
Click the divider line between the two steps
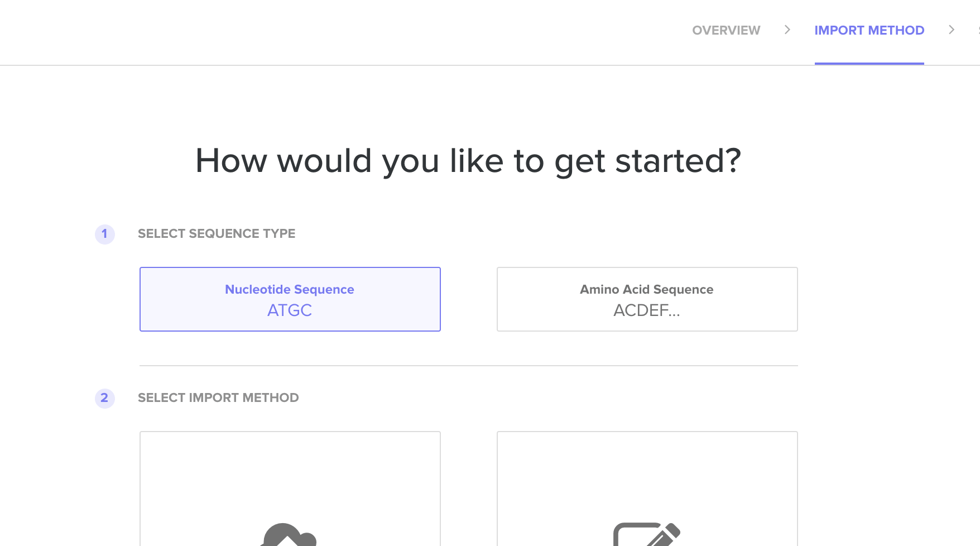(x=468, y=366)
